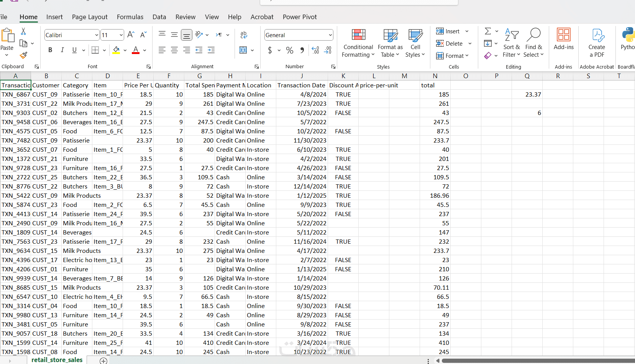Switch to the Page Layout tab
This screenshot has width=635, height=364.
[x=90, y=17]
